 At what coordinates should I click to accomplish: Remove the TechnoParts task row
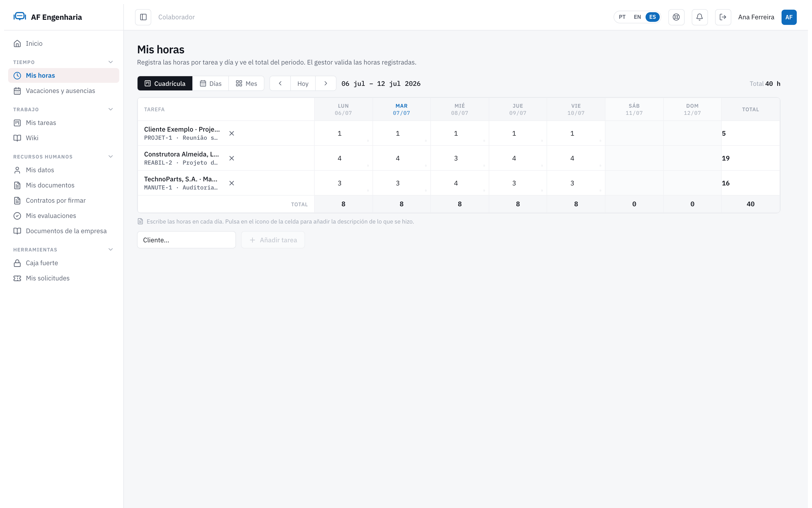[231, 183]
